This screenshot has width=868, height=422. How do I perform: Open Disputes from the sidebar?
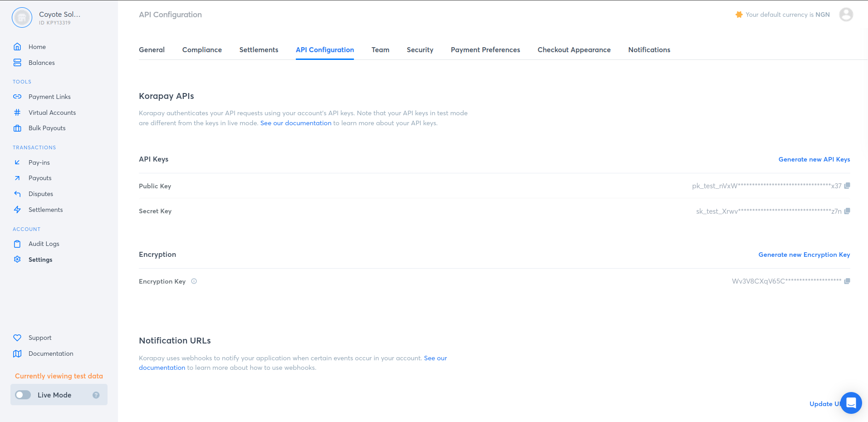click(x=41, y=194)
